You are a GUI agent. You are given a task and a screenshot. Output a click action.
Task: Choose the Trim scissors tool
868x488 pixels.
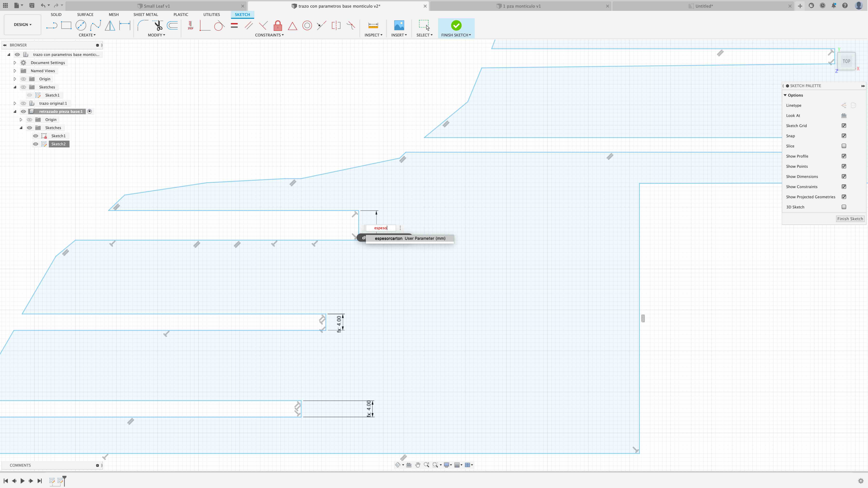click(x=158, y=26)
